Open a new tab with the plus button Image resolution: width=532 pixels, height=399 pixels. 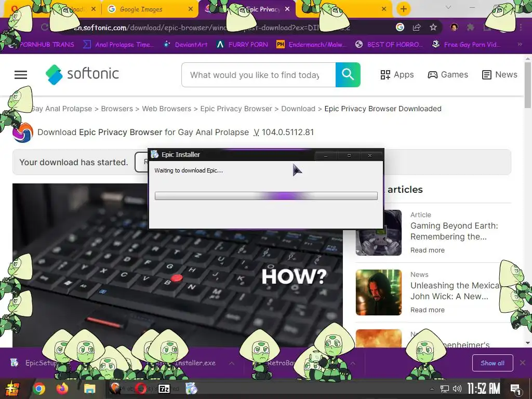403,9
